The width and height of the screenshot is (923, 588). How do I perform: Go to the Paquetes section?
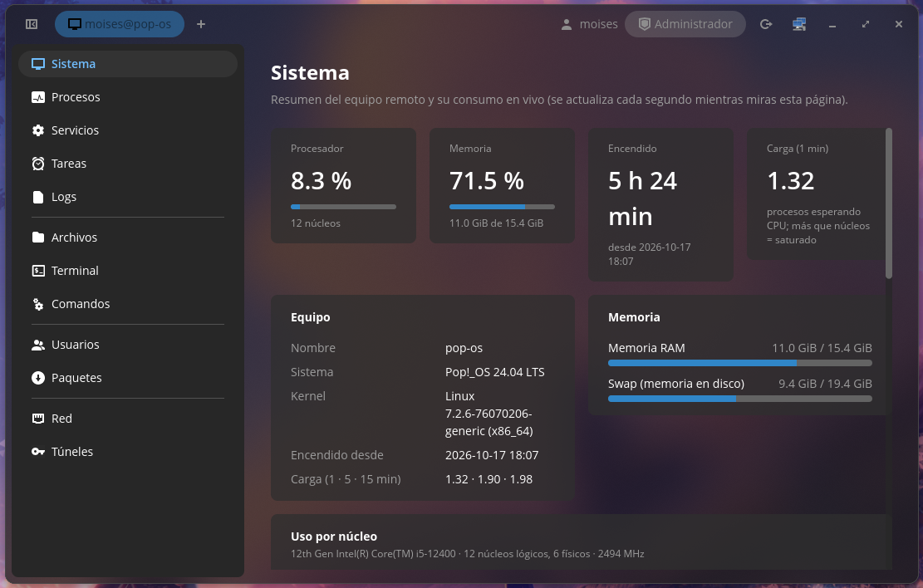pyautogui.click(x=128, y=378)
